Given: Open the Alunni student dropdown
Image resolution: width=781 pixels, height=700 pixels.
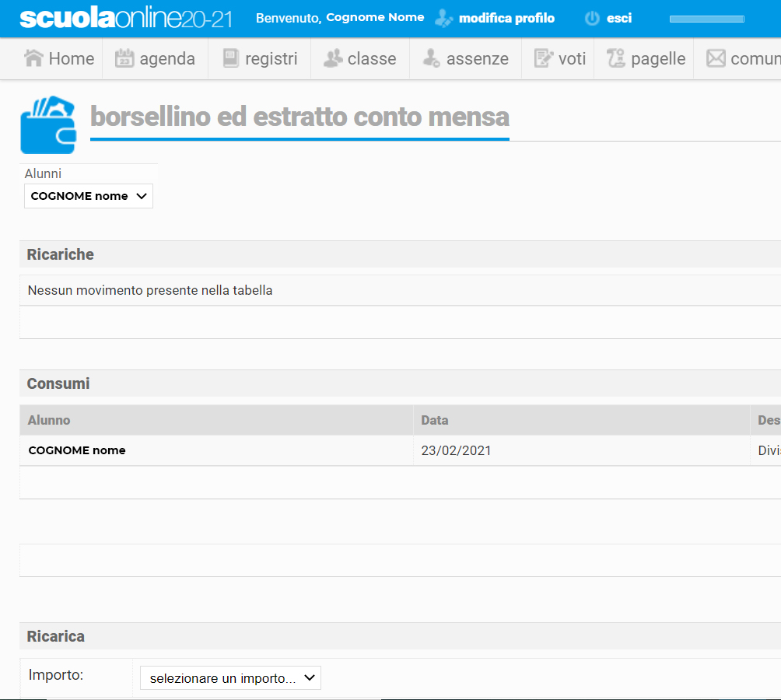Looking at the screenshot, I should click(x=89, y=196).
